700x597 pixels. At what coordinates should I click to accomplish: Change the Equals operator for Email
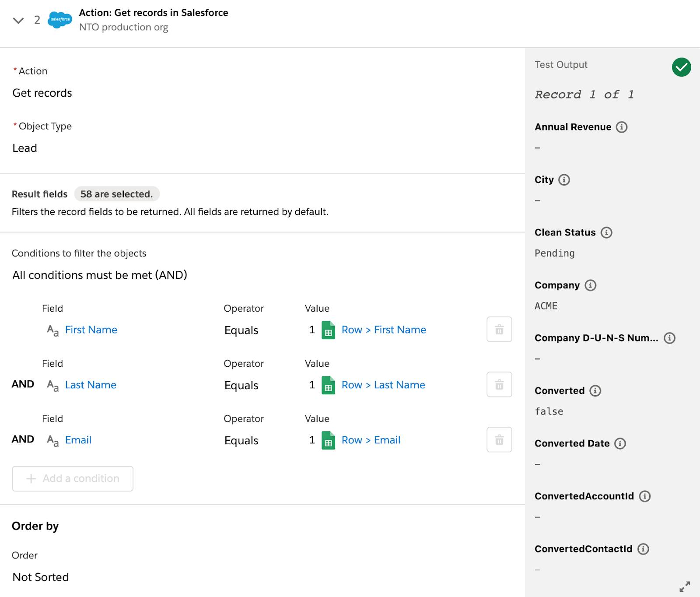[241, 440]
